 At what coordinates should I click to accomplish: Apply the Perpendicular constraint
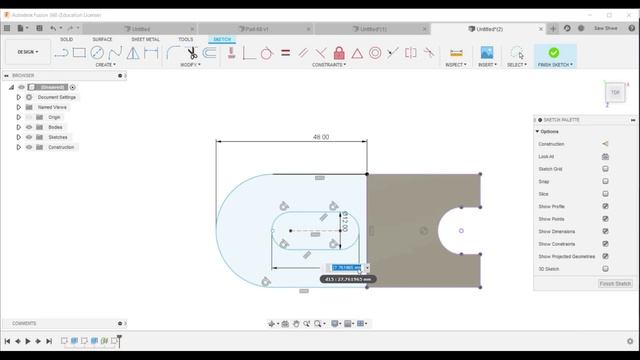click(321, 53)
